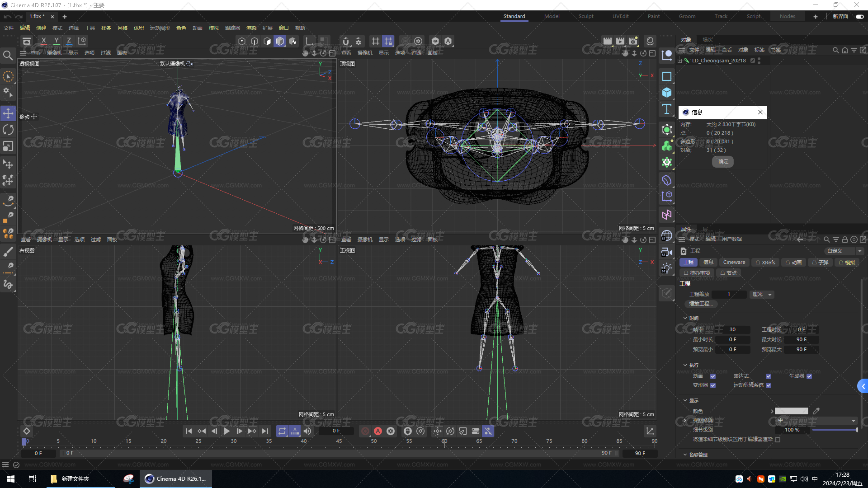
Task: Toggle the 变形器 checkbox
Action: click(x=713, y=385)
